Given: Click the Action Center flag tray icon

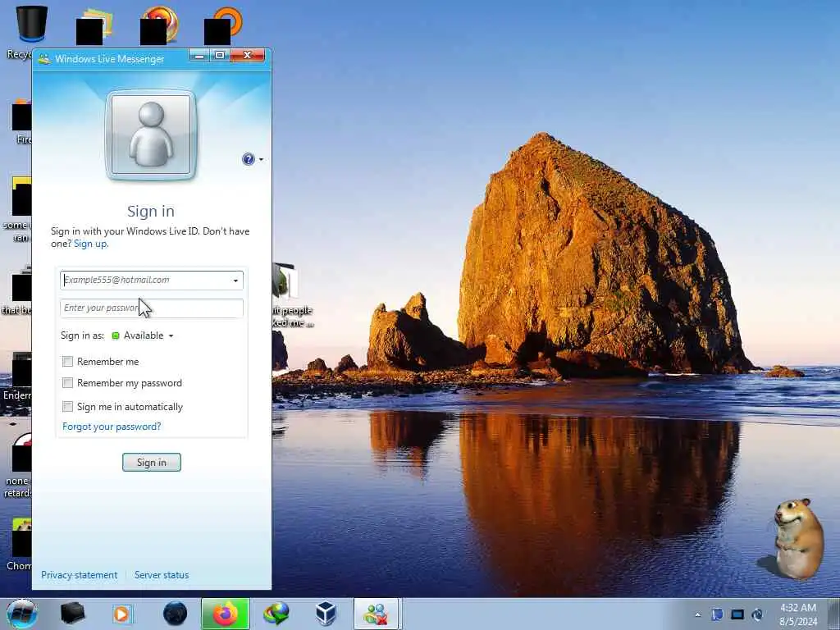Looking at the screenshot, I should pyautogui.click(x=717, y=614).
